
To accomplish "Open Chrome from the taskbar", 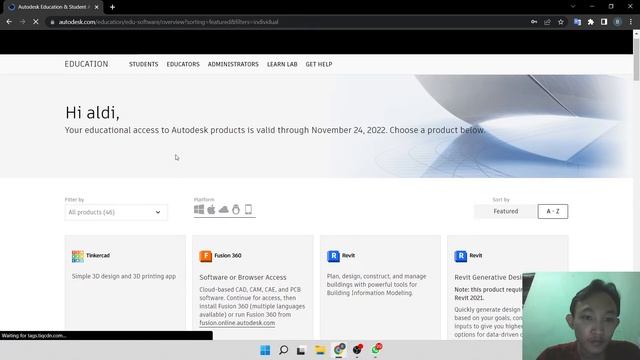I will [x=339, y=350].
